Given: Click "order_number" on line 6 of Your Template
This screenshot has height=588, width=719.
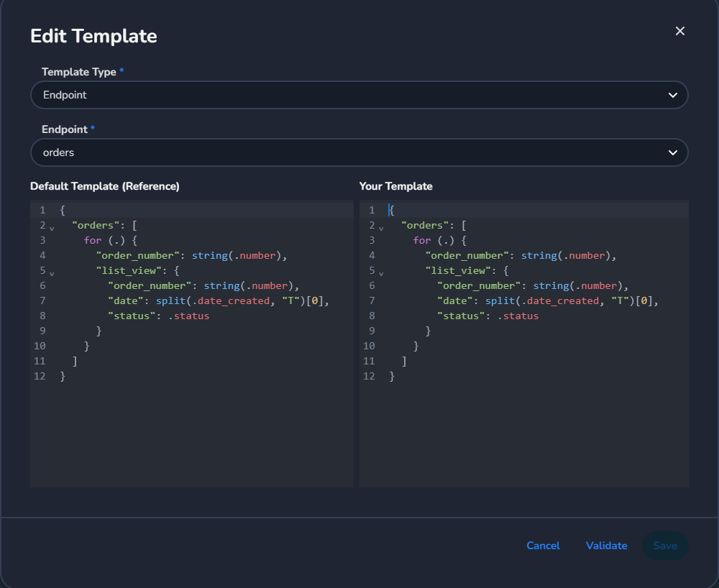Looking at the screenshot, I should coord(479,286).
